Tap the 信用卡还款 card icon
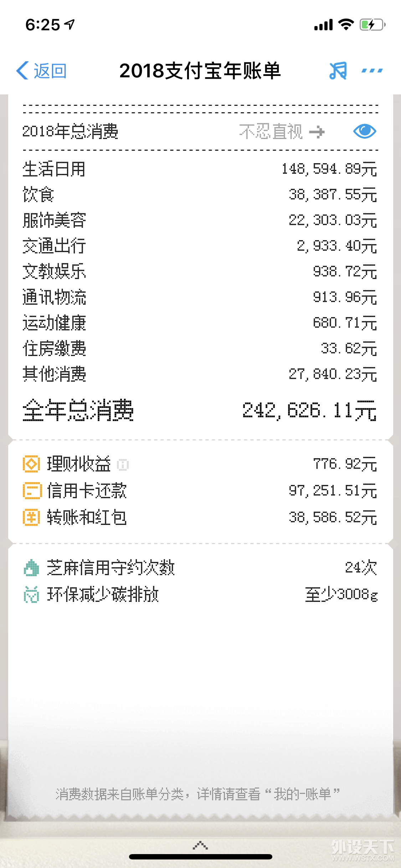Screen dimensions: 401x868 tap(31, 491)
